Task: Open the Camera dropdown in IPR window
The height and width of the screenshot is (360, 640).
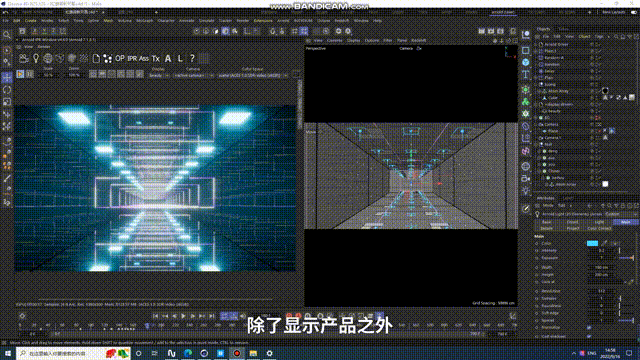Action: click(193, 76)
